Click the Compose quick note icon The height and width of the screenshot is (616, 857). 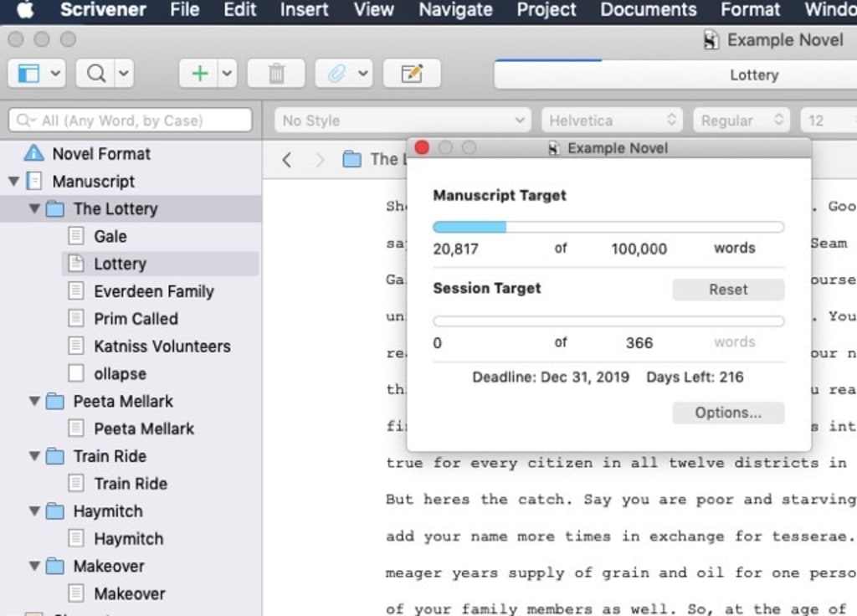pos(412,74)
